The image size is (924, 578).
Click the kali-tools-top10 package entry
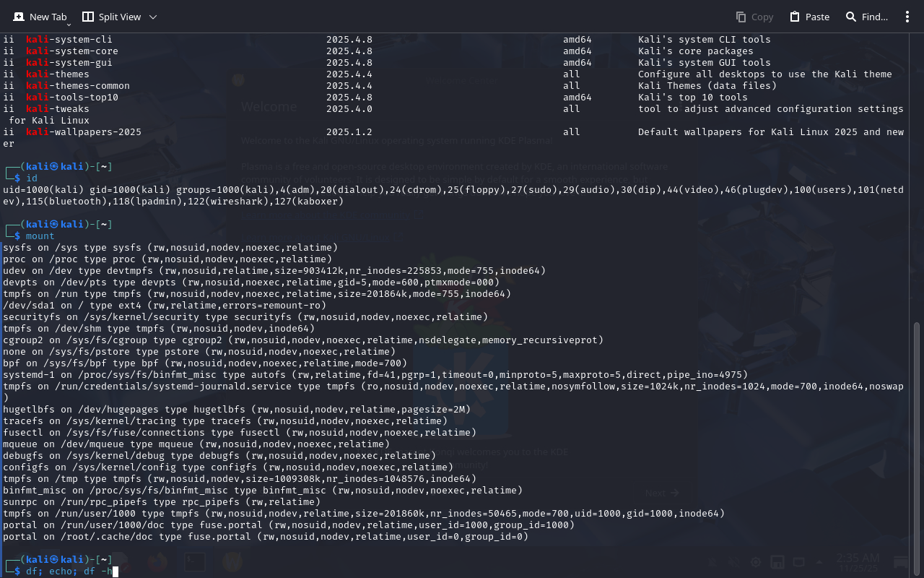coord(72,98)
